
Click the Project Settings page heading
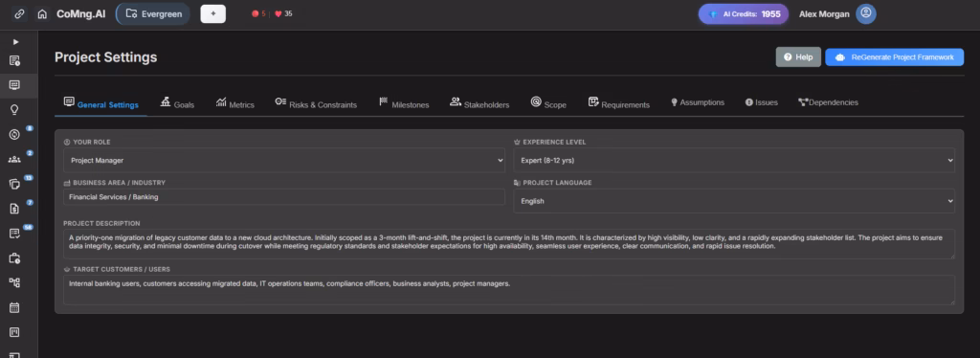click(105, 57)
